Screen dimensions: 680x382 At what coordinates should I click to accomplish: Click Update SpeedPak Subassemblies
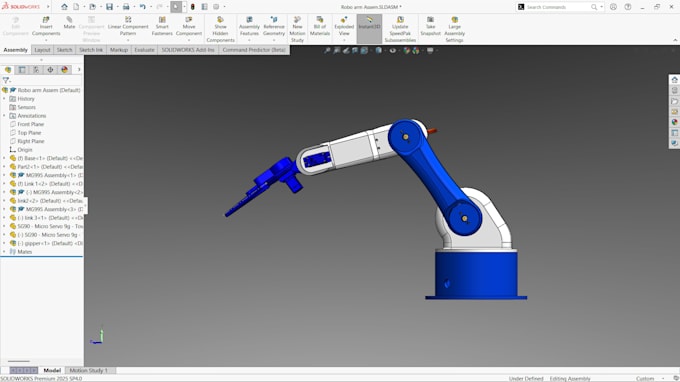400,29
